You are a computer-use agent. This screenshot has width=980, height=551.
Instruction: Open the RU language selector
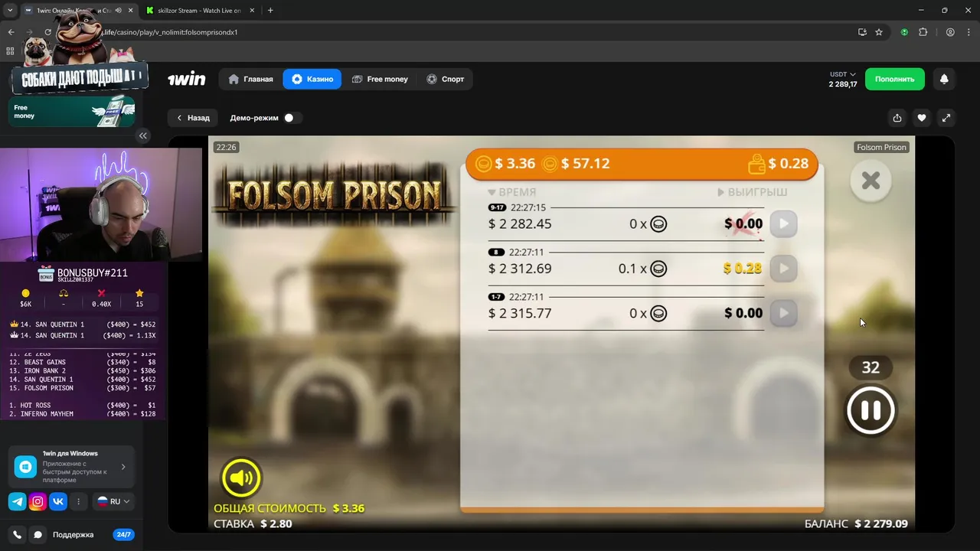click(113, 502)
